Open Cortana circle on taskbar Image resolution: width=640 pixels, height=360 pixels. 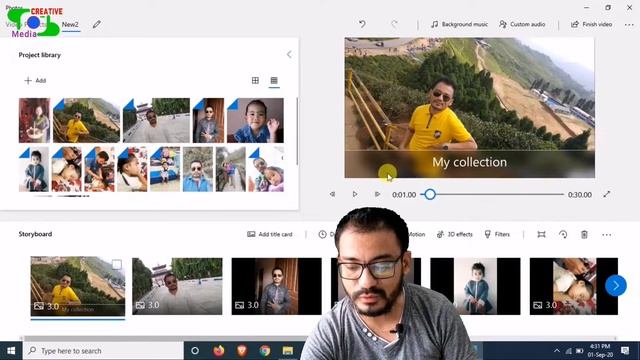point(195,351)
